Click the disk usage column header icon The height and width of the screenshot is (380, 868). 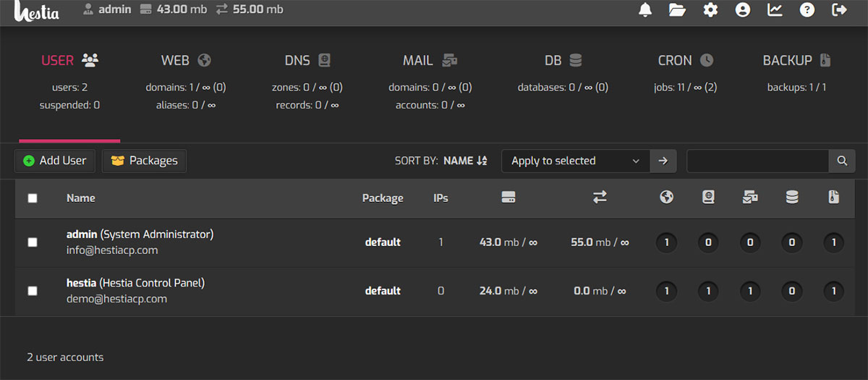509,197
